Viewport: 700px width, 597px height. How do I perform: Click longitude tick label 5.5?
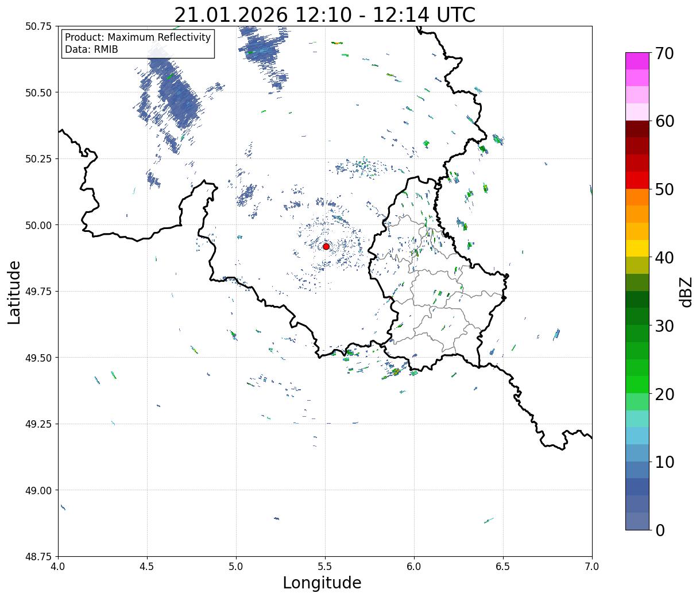pyautogui.click(x=325, y=567)
